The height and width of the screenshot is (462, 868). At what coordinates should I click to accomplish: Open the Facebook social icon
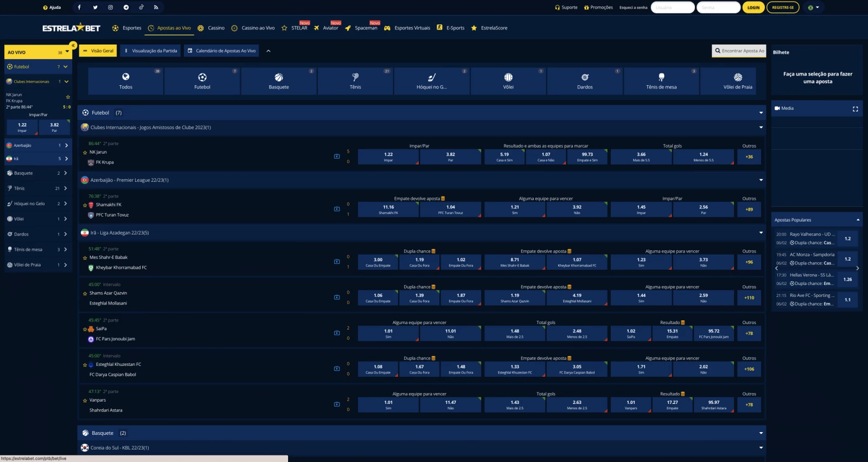pos(79,8)
